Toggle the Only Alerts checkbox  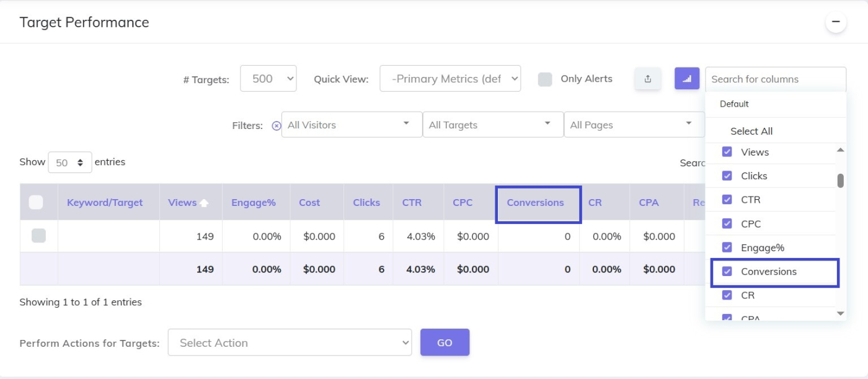pyautogui.click(x=545, y=79)
